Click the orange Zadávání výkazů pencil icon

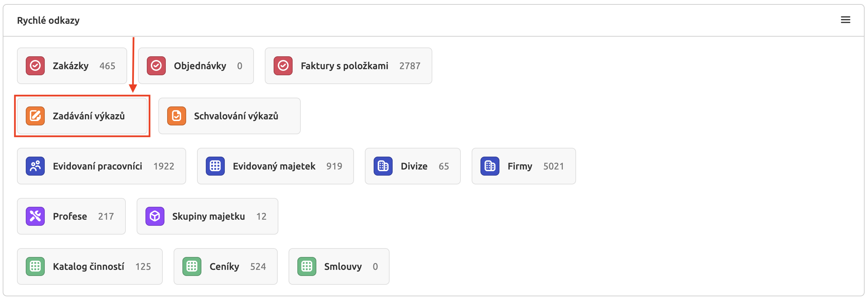[35, 116]
